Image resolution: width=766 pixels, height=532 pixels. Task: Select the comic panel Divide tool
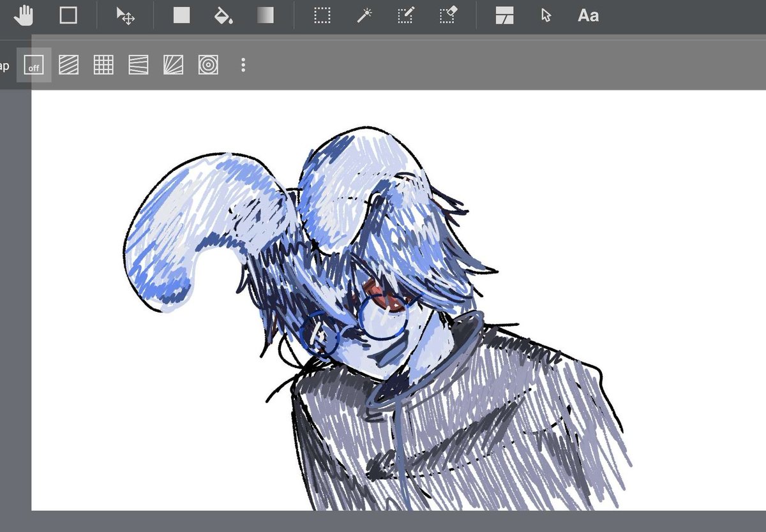[505, 16]
